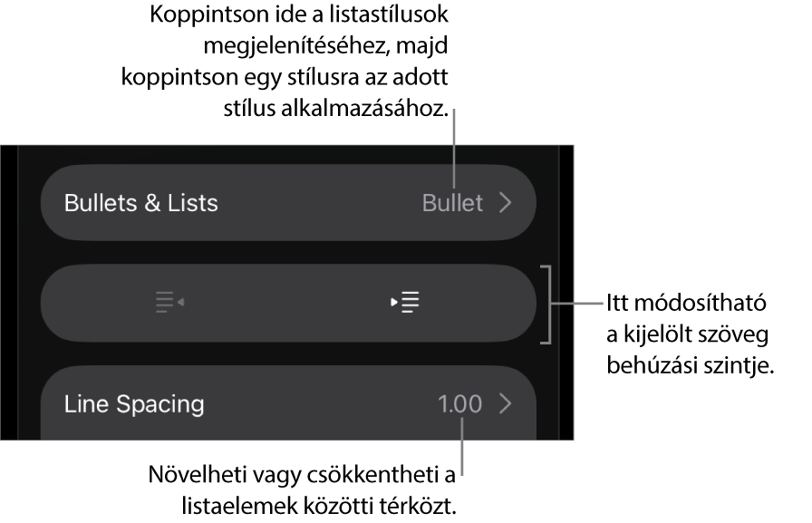Click the increase indent icon
The height and width of the screenshot is (523, 812).
(405, 302)
